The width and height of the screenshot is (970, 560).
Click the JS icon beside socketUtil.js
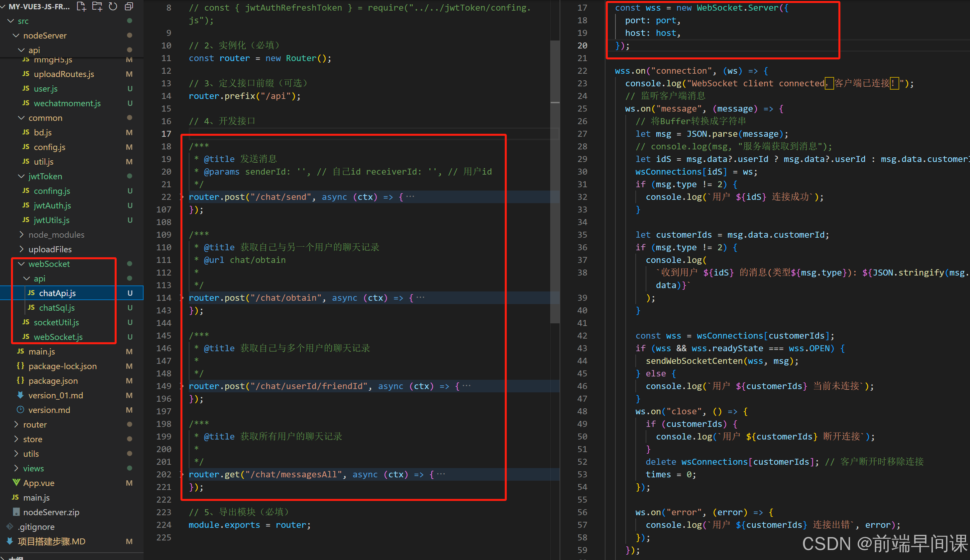click(26, 322)
